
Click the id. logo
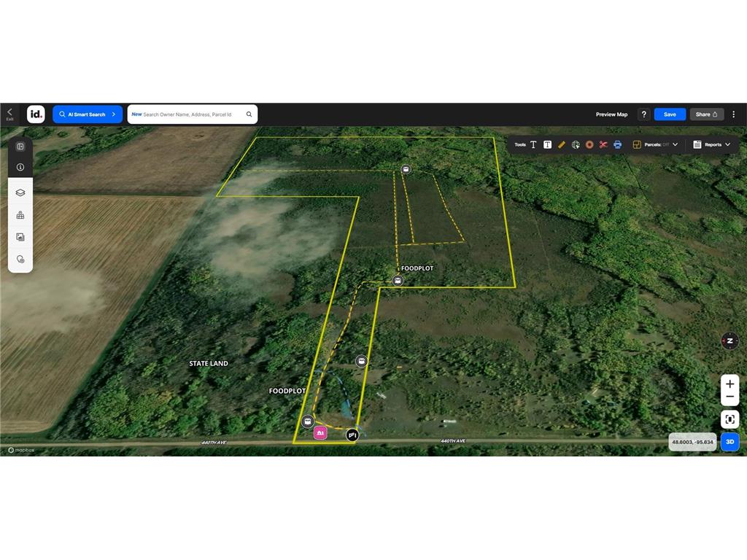[36, 114]
